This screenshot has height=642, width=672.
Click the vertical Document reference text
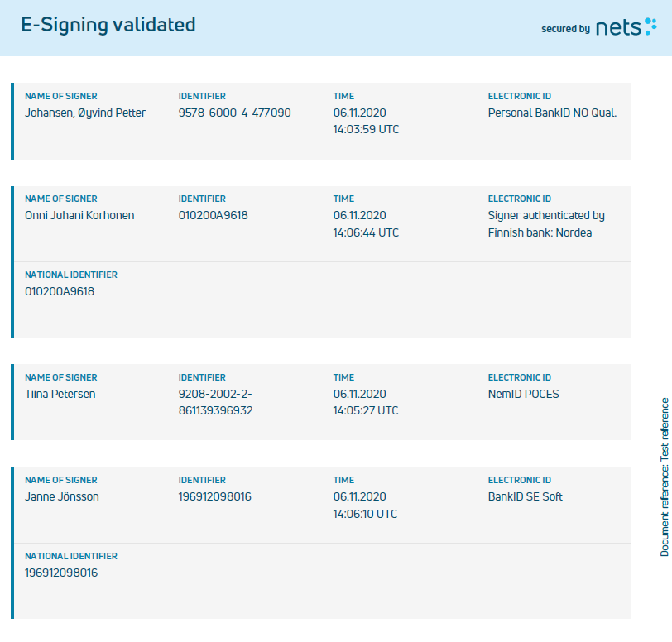(x=665, y=477)
